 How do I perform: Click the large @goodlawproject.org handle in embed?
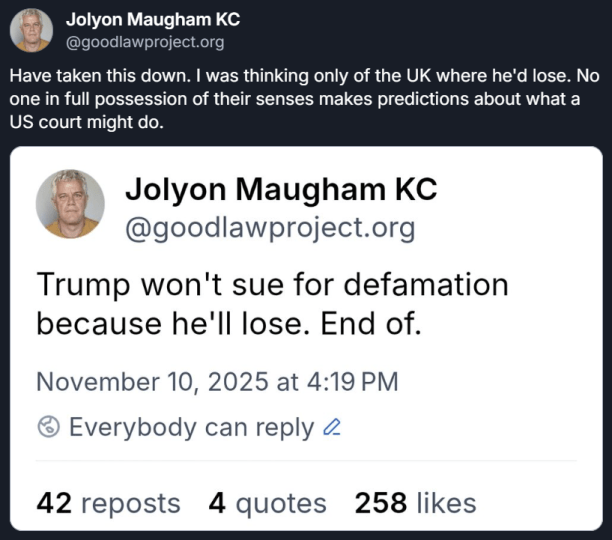point(269,228)
